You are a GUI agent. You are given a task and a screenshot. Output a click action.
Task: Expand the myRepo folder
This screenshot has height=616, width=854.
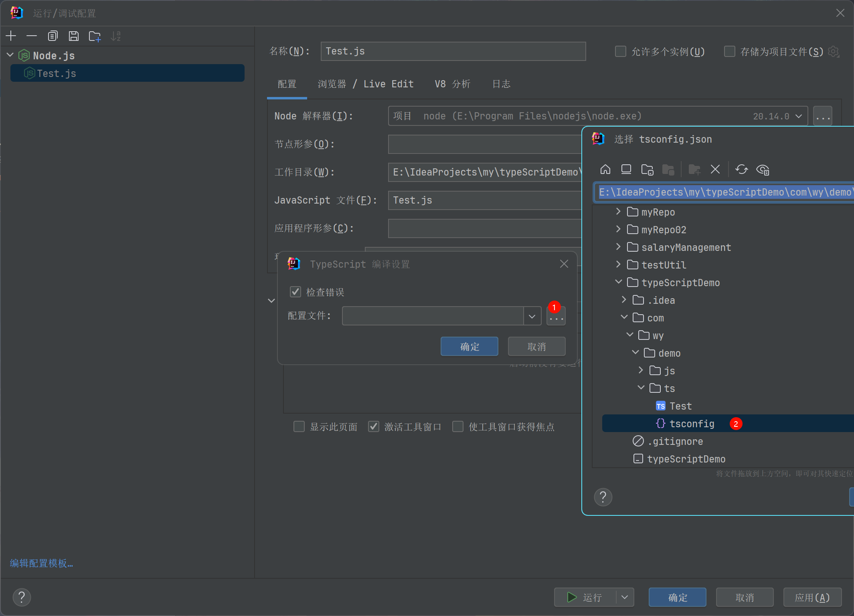click(618, 212)
